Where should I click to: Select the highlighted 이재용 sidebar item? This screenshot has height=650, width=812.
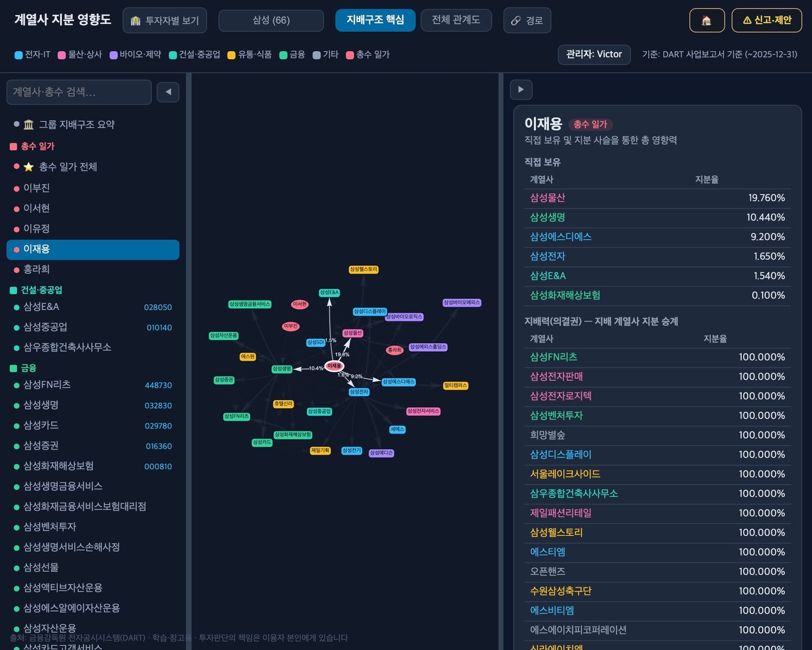(93, 250)
